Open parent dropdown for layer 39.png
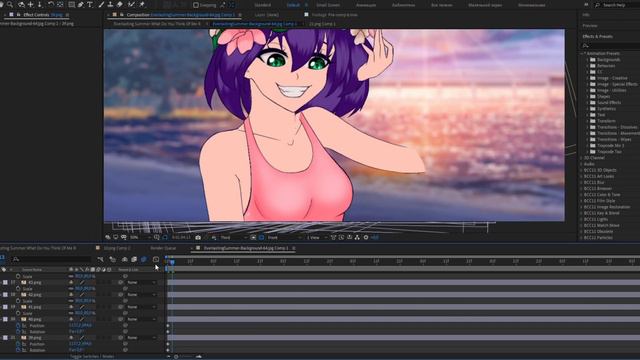Image resolution: width=640 pixels, height=360 pixels. coord(141,338)
